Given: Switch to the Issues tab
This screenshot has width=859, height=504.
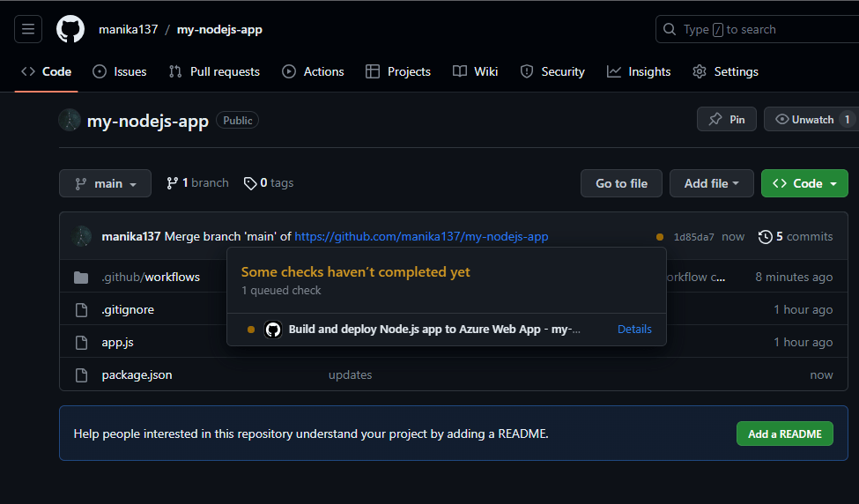Looking at the screenshot, I should click(120, 71).
